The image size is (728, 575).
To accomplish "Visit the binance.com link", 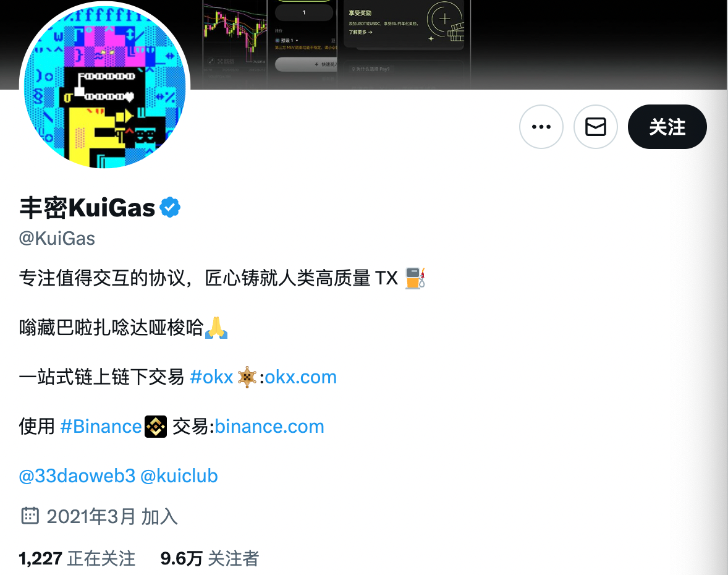I will 269,427.
